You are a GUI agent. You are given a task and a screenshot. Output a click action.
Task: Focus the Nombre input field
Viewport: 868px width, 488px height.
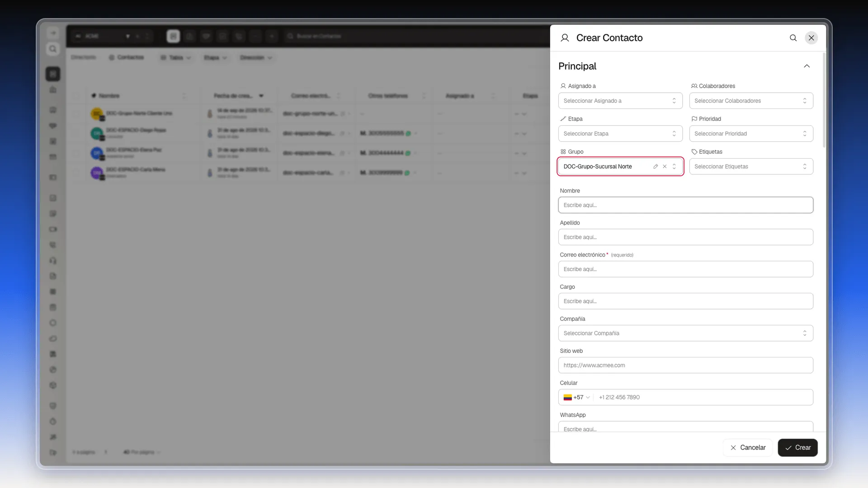point(685,205)
